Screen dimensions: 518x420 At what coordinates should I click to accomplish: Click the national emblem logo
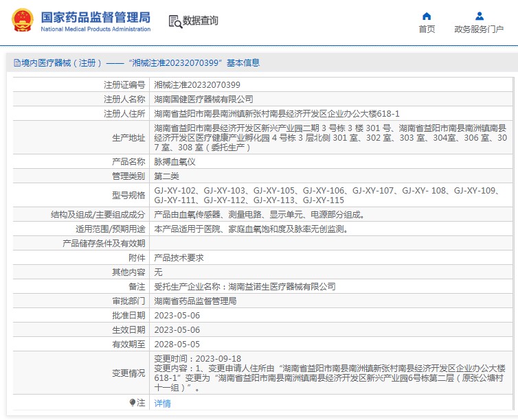[23, 21]
